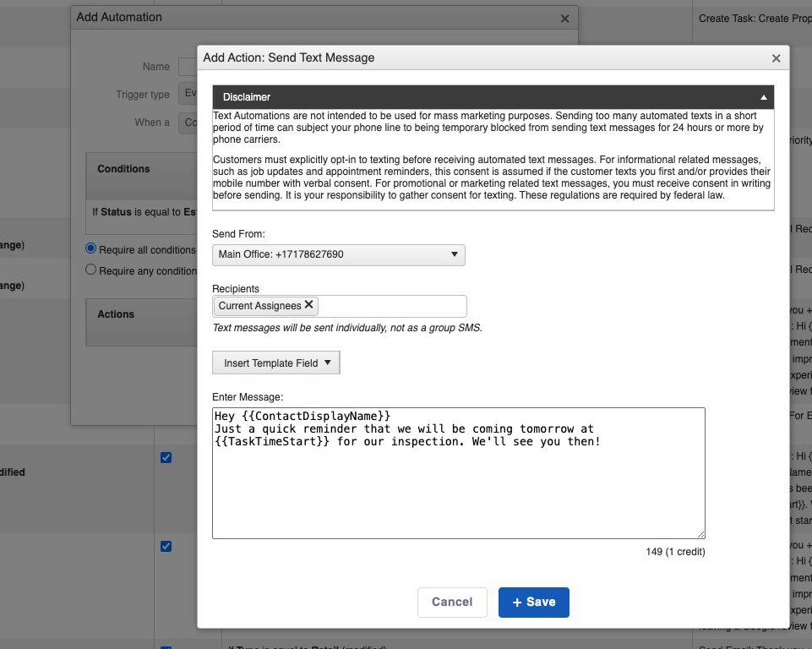Save the text message action
This screenshot has height=649, width=812.
point(533,602)
